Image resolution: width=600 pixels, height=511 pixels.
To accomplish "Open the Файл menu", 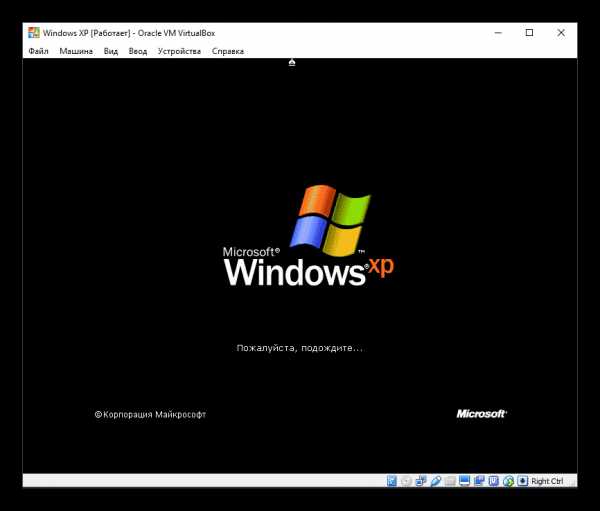I will (x=39, y=51).
